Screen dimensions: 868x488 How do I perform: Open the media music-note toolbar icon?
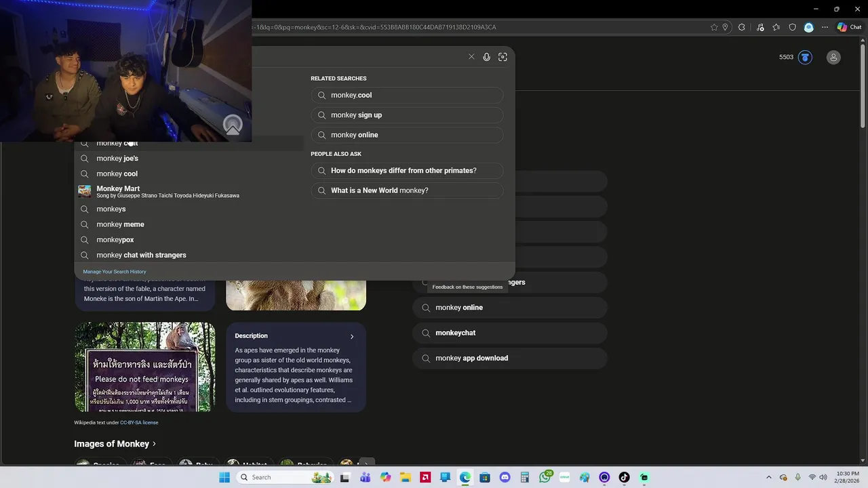[759, 27]
